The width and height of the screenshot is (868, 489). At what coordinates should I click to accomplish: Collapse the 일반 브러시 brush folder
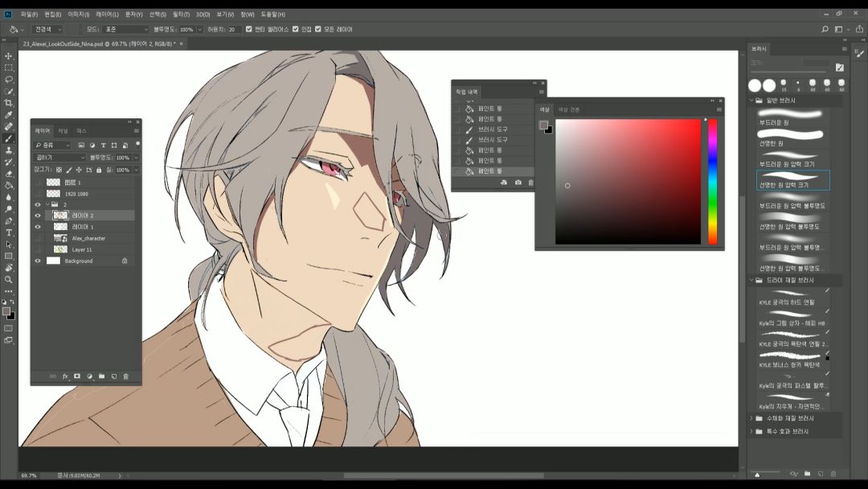coord(751,101)
